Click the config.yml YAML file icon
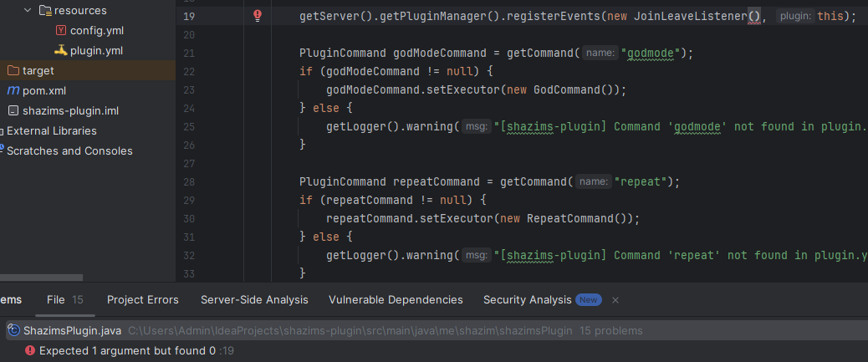This screenshot has width=868, height=362. point(61,31)
